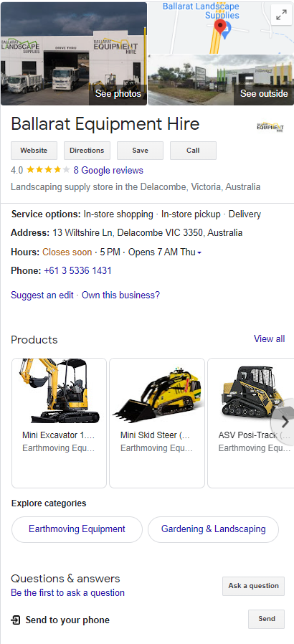Click the Directions button

pos(87,151)
